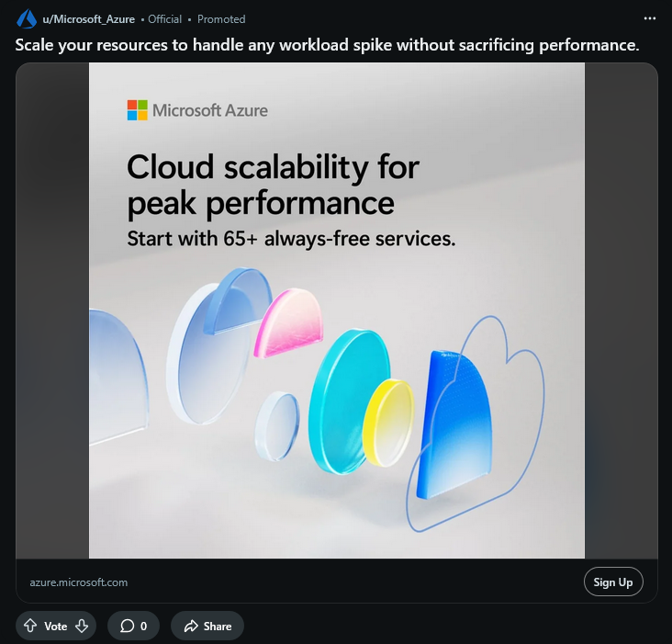Open the Azure avatar logo
This screenshot has height=644, width=672.
[27, 19]
